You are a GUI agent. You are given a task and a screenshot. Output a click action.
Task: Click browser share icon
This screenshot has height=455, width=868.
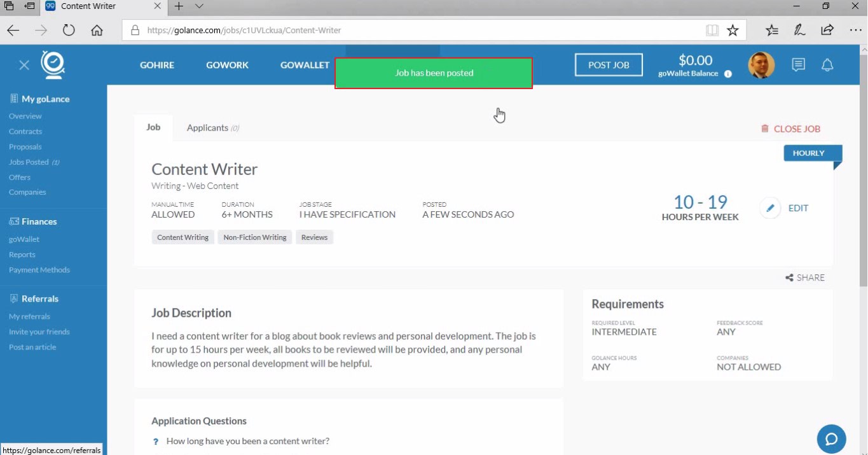pyautogui.click(x=827, y=30)
